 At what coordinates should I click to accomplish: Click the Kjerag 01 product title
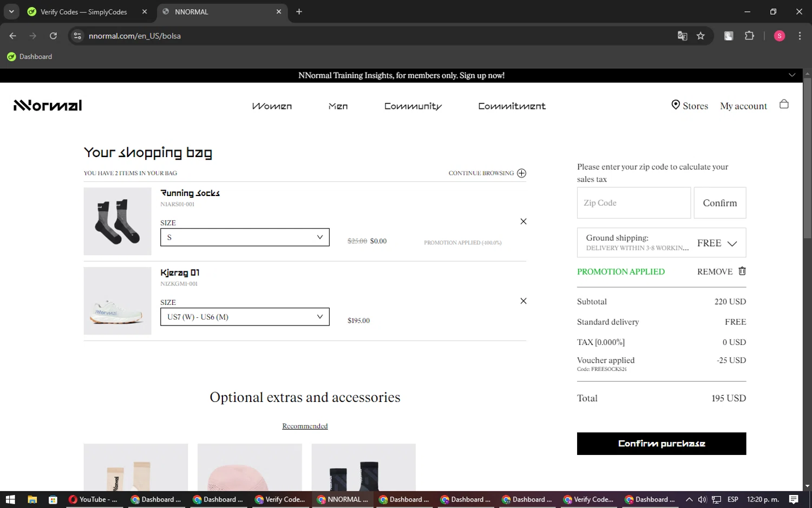point(180,272)
